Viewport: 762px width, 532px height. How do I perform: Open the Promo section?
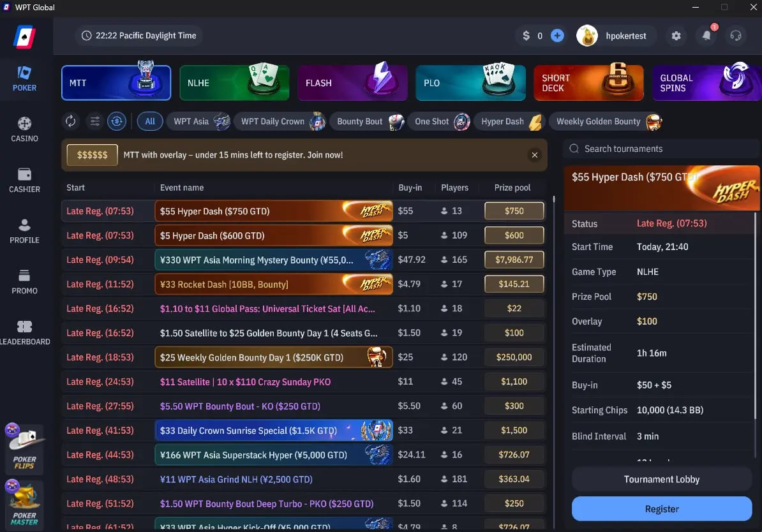[24, 282]
